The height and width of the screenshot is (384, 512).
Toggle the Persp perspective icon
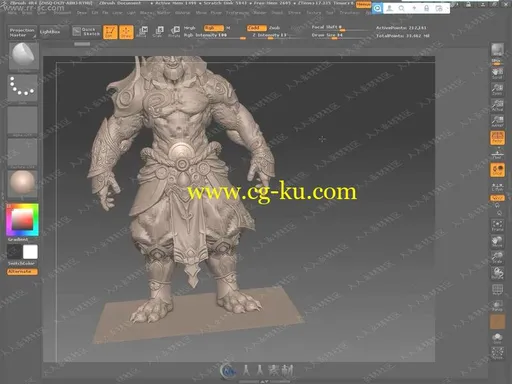(x=497, y=137)
